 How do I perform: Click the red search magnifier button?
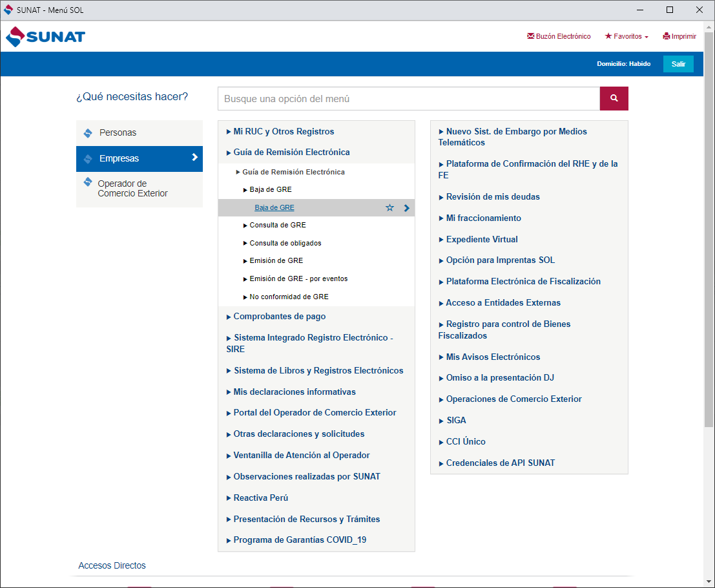(x=614, y=98)
